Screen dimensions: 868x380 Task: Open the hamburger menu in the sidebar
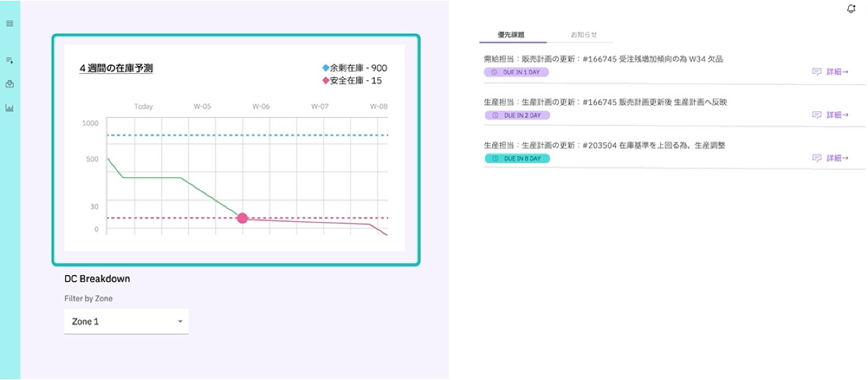coord(9,23)
